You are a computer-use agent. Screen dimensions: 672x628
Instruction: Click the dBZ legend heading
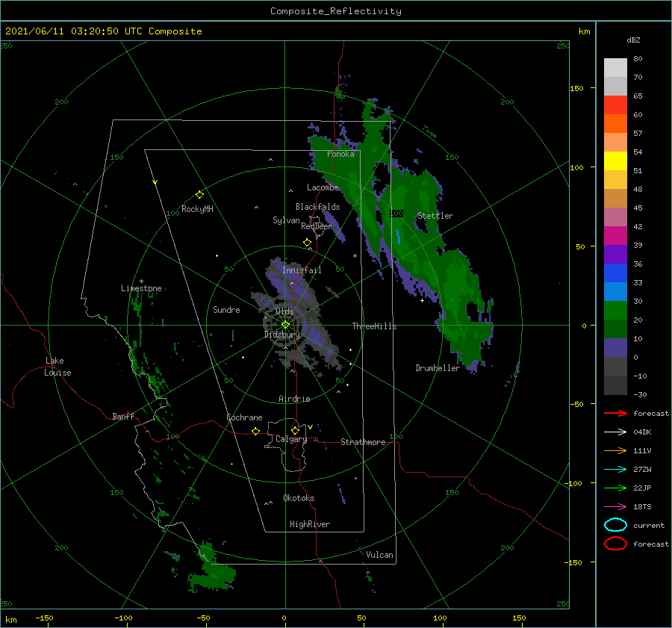[x=633, y=40]
